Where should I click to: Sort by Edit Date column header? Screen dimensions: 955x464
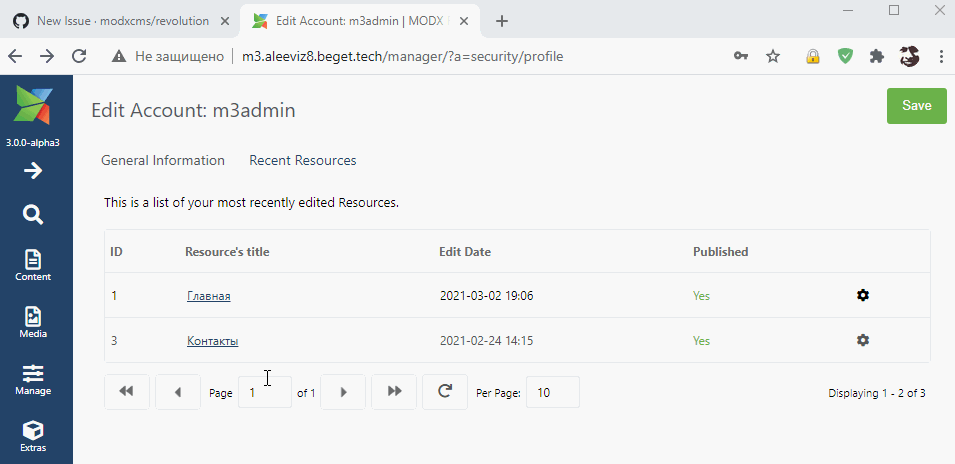(x=465, y=251)
